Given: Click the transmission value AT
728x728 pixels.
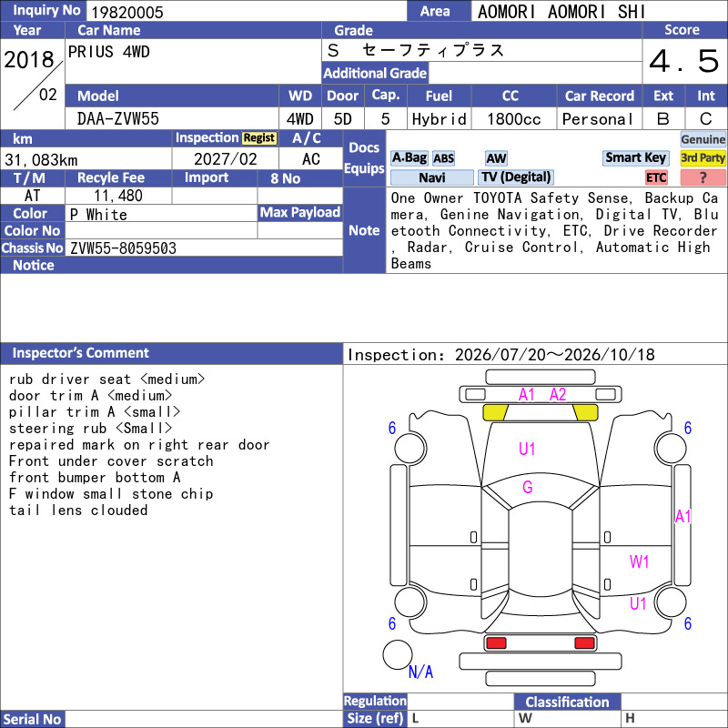Looking at the screenshot, I should pos(32,196).
